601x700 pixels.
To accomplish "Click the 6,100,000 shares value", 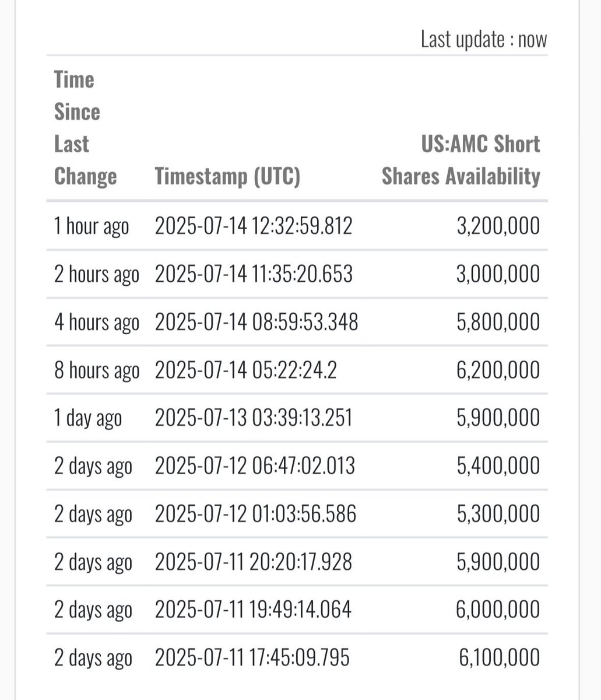I will pyautogui.click(x=499, y=657).
